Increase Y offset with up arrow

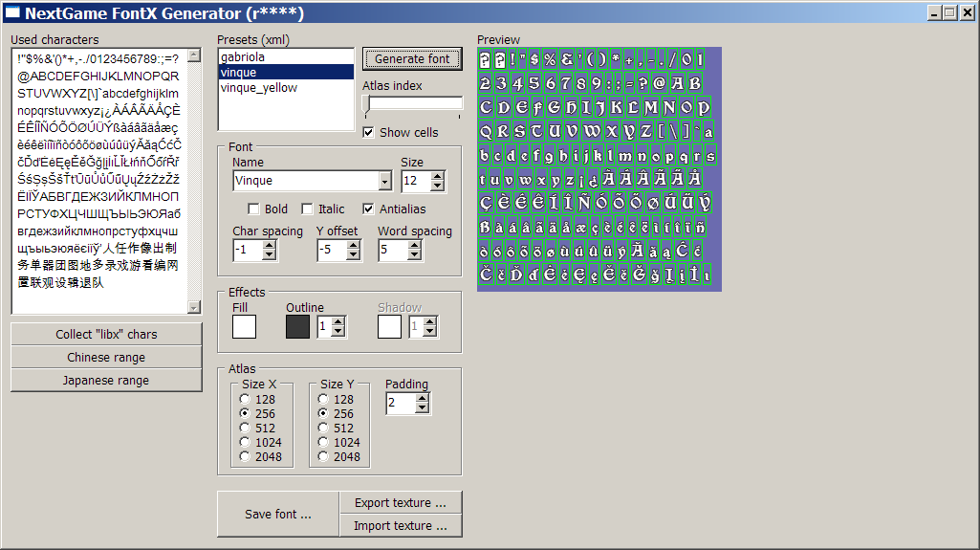pos(353,246)
